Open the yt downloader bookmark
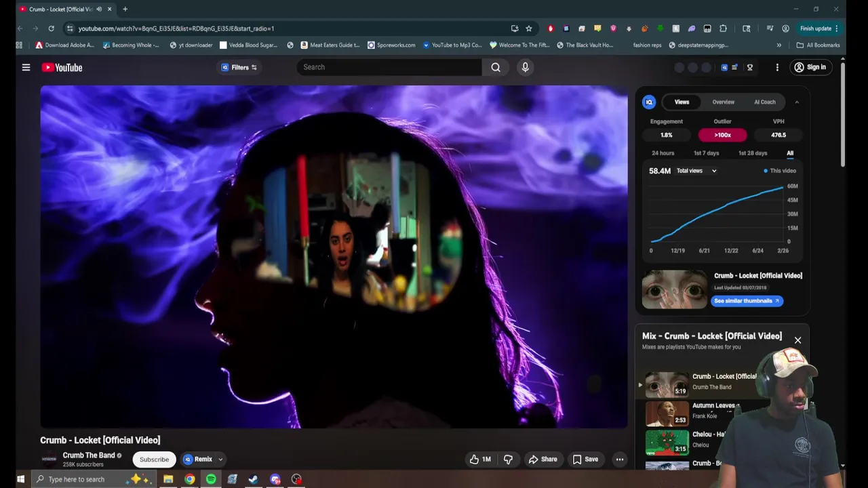Screen dimensions: 868x488 click(191, 45)
